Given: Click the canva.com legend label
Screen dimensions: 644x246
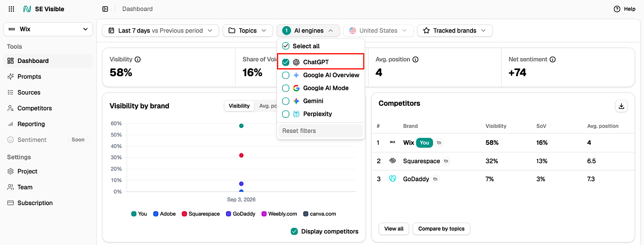Looking at the screenshot, I should tap(323, 214).
